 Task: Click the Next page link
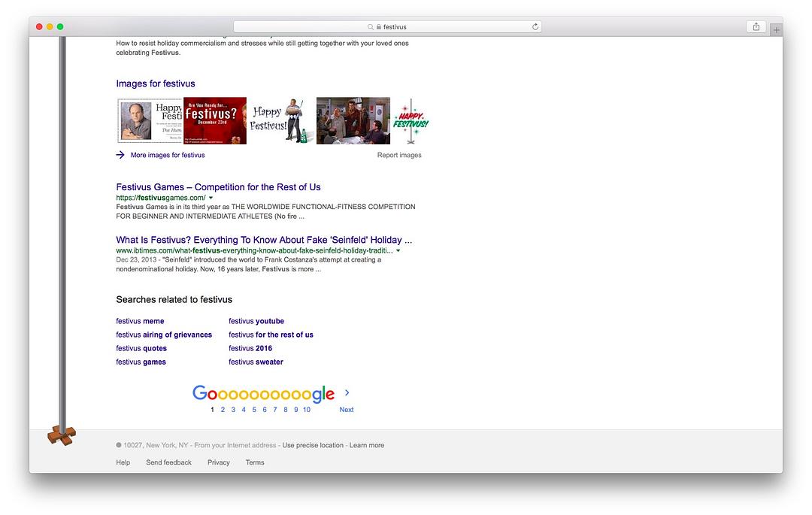[x=346, y=410]
